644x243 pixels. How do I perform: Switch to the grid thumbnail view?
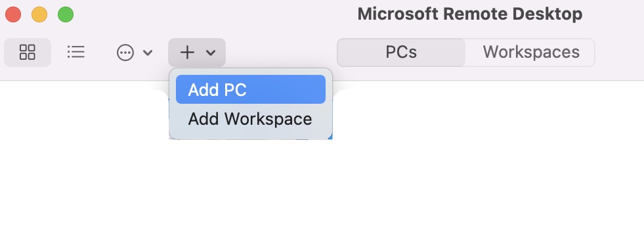(28, 53)
